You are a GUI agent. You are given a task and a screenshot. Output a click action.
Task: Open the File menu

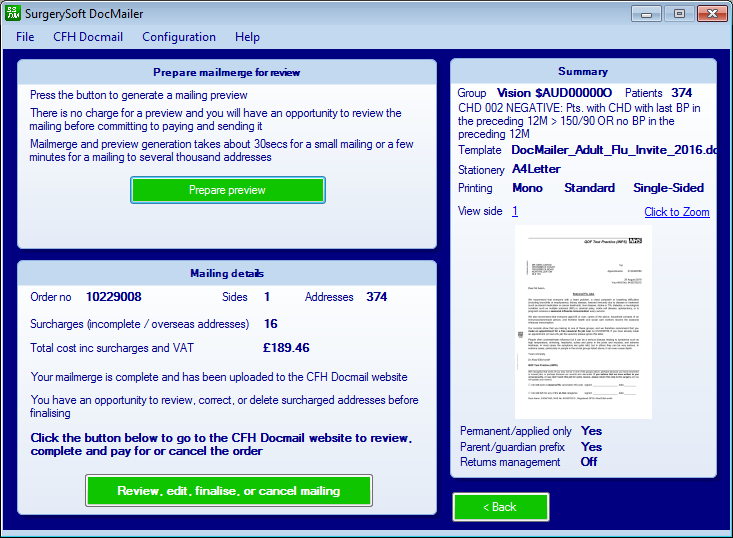25,37
